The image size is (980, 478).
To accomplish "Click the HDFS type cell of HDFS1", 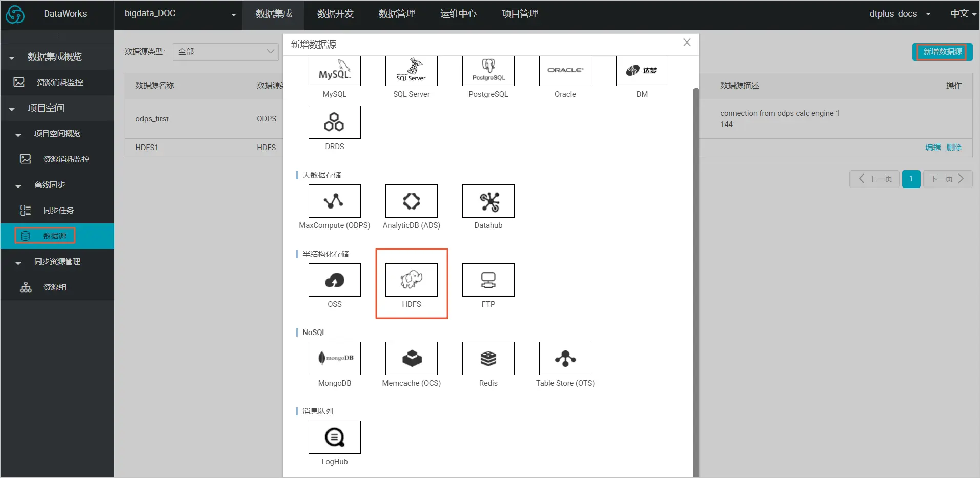I will (x=267, y=148).
